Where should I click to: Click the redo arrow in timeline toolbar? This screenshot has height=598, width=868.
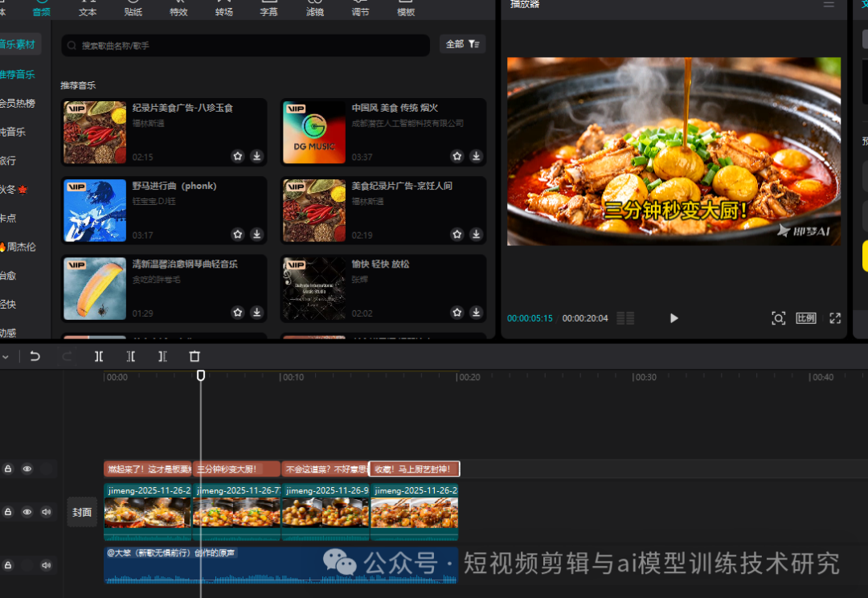67,356
